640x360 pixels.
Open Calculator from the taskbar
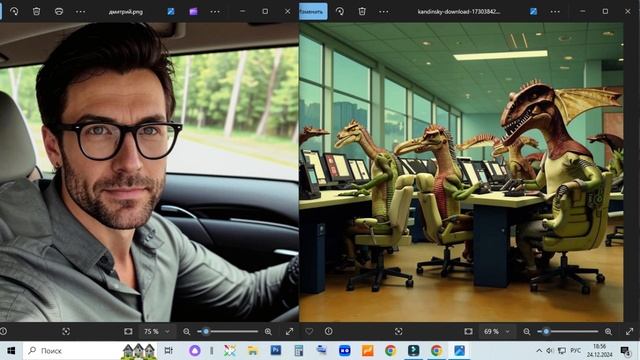[299, 351]
